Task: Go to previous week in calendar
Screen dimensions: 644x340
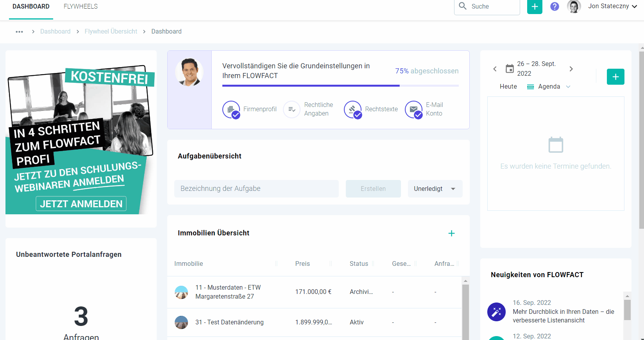Action: click(495, 69)
